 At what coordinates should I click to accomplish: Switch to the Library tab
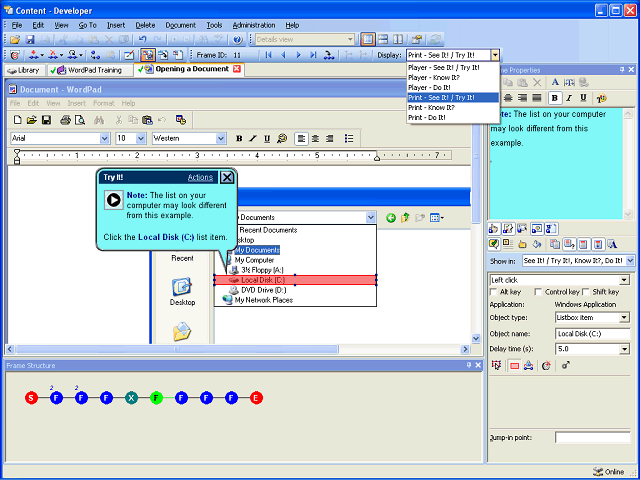click(x=24, y=70)
